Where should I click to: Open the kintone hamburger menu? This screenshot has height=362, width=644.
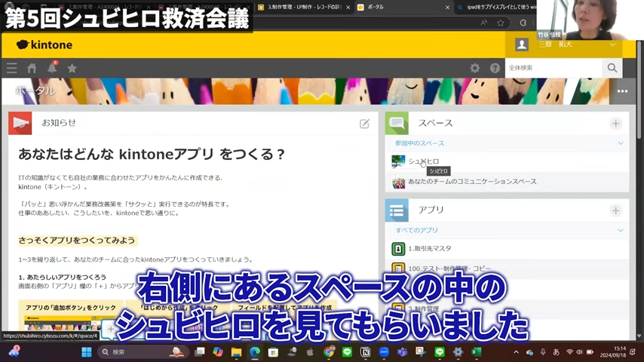(11, 68)
